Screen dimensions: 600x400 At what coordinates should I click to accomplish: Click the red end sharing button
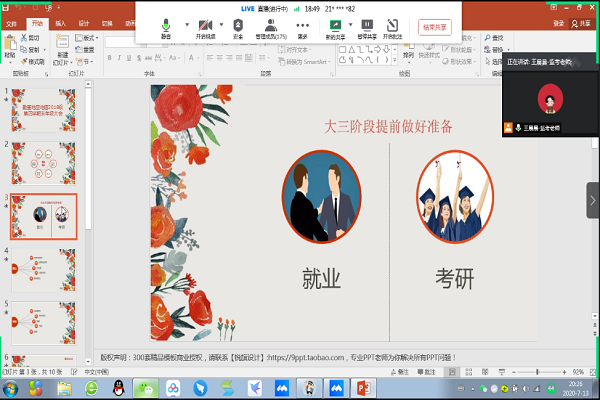click(435, 28)
